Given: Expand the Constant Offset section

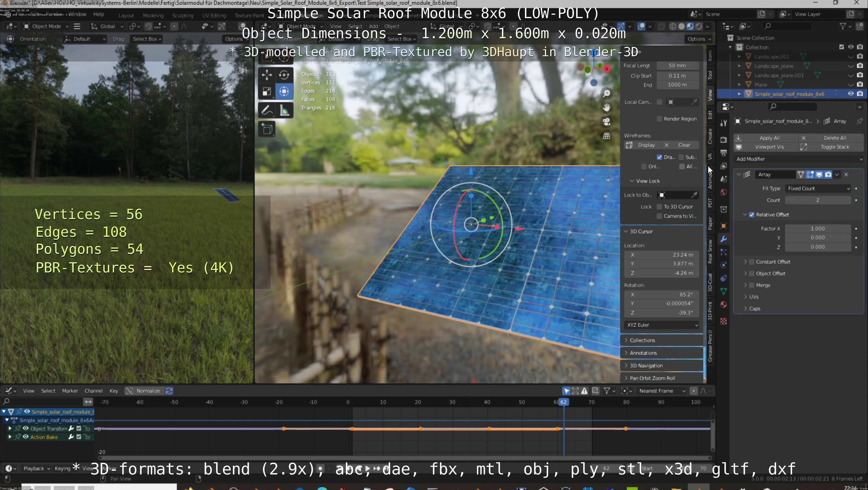Looking at the screenshot, I should tap(746, 262).
